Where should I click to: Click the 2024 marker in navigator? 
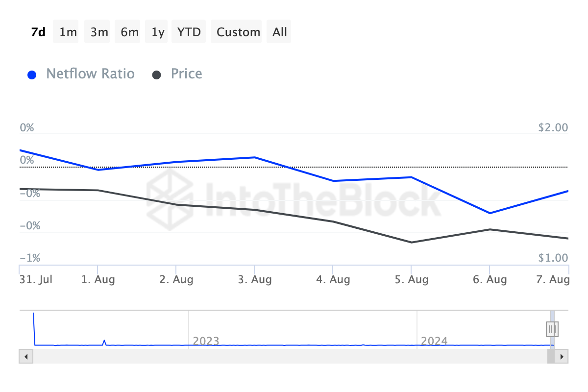point(434,341)
